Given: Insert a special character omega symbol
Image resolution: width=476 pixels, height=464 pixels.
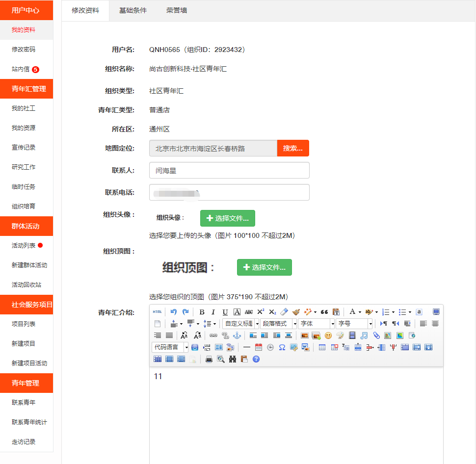Looking at the screenshot, I should tap(282, 347).
